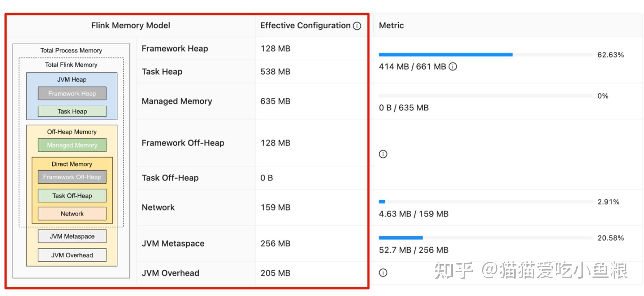Select the Framework Off-Heap diagram box
644x296 pixels.
coord(72,177)
